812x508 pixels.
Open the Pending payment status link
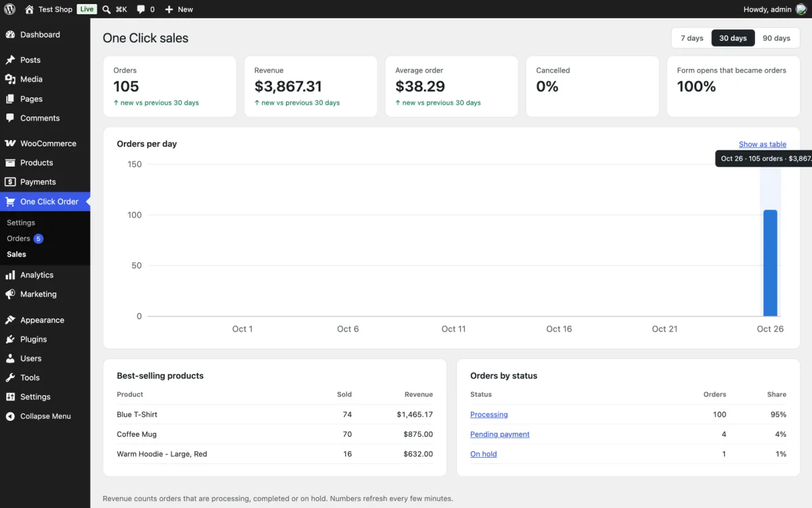click(500, 434)
